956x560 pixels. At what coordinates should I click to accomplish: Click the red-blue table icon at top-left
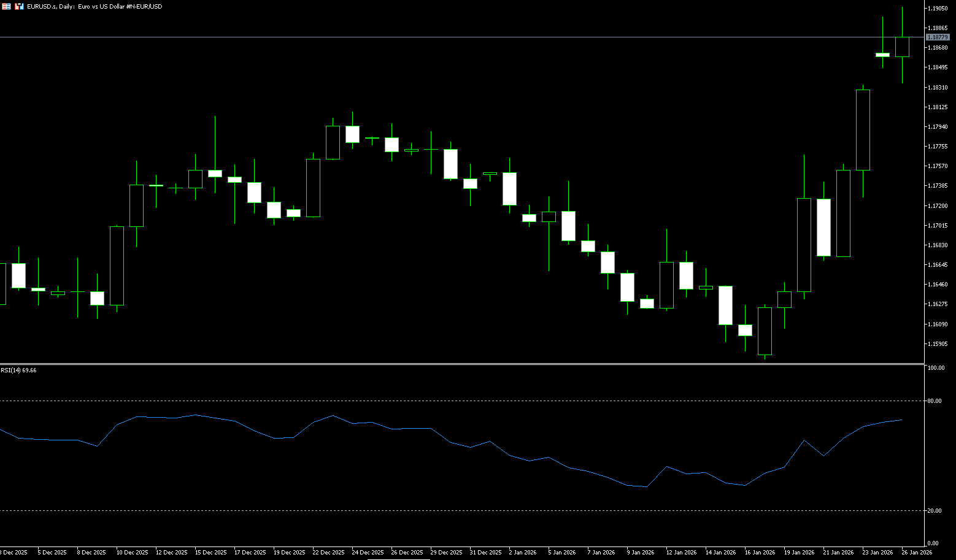point(6,6)
